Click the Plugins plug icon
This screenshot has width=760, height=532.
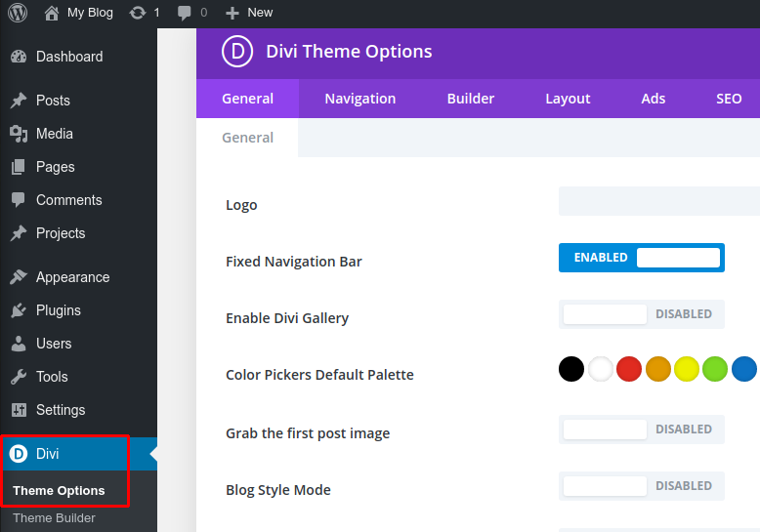[x=19, y=310]
